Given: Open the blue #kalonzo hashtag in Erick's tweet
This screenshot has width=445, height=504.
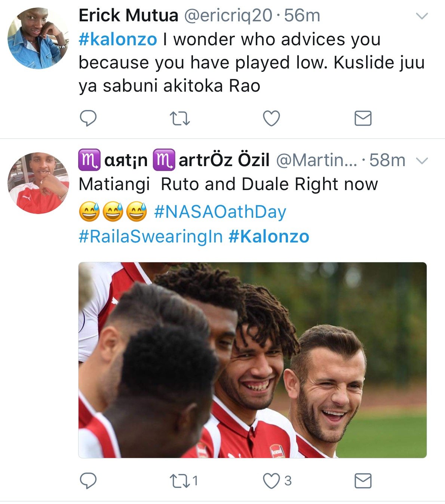Looking at the screenshot, I should tap(118, 39).
